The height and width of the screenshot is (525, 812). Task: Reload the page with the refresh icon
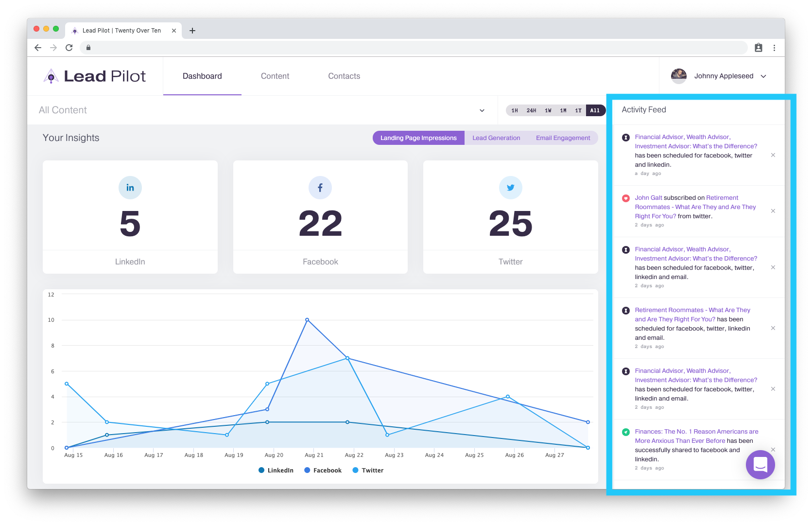pyautogui.click(x=69, y=48)
